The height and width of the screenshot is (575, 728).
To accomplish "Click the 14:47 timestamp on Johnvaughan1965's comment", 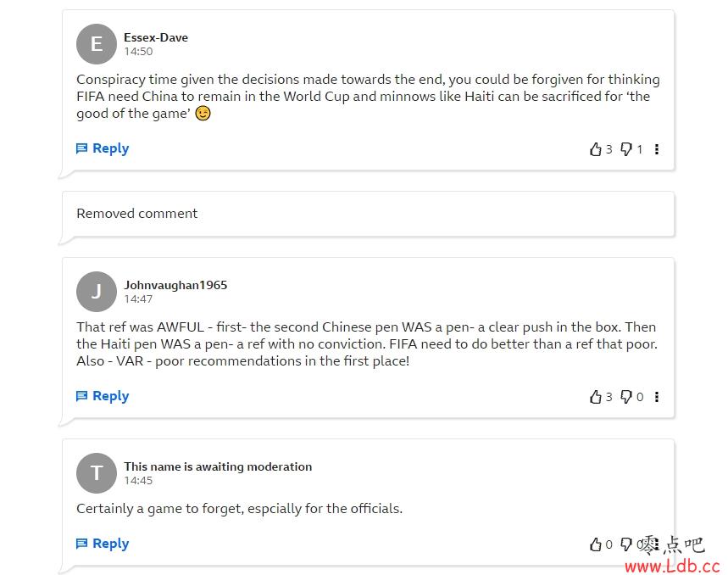I will coord(138,299).
